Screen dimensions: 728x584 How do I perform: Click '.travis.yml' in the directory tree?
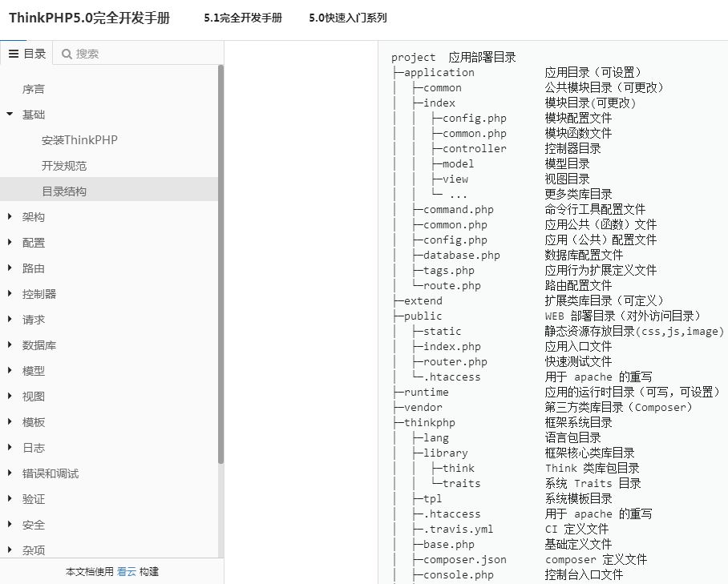click(x=459, y=530)
